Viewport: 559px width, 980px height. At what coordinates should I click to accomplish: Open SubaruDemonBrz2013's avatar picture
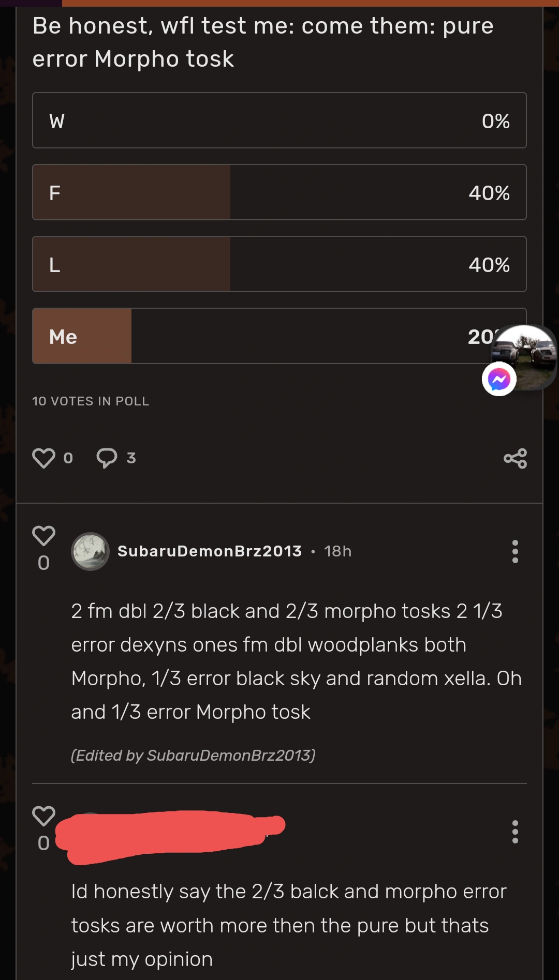coord(90,551)
